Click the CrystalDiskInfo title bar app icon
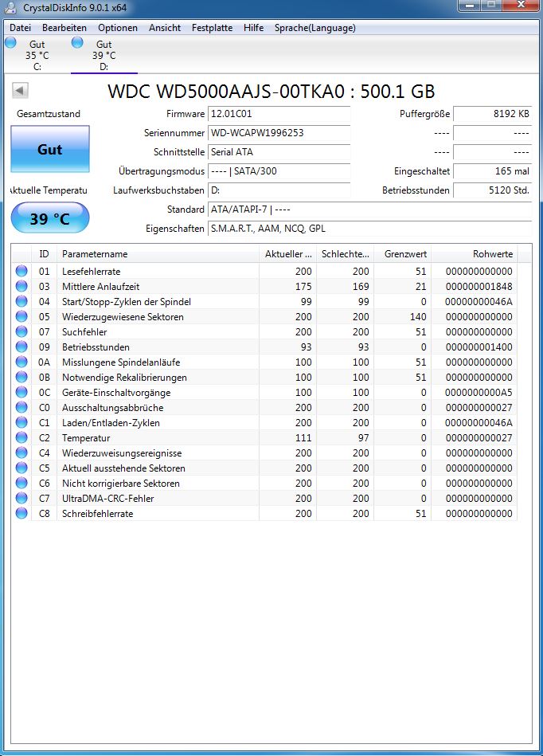The width and height of the screenshot is (543, 756). [x=9, y=8]
